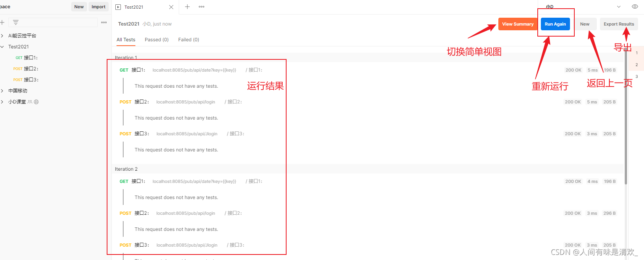Jump to iteration 3 in side index
This screenshot has width=644, height=260.
637,76
